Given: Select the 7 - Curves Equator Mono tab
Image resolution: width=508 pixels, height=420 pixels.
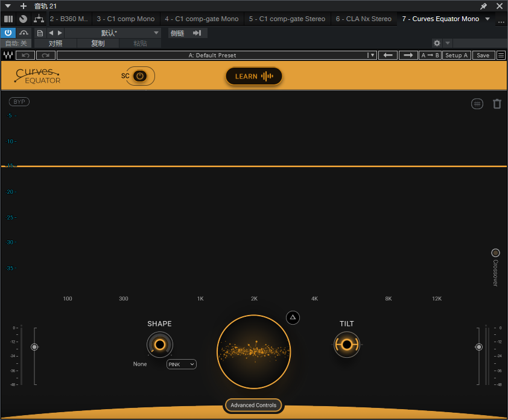Looking at the screenshot, I should [x=440, y=19].
